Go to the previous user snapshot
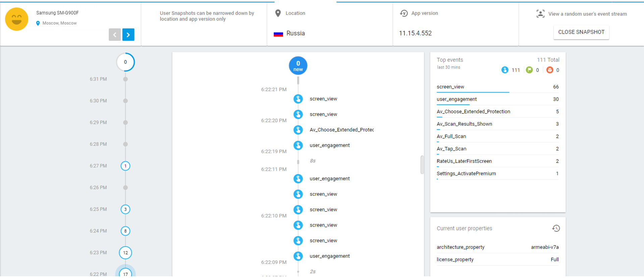Screen dimensions: 644x278 click(x=115, y=35)
